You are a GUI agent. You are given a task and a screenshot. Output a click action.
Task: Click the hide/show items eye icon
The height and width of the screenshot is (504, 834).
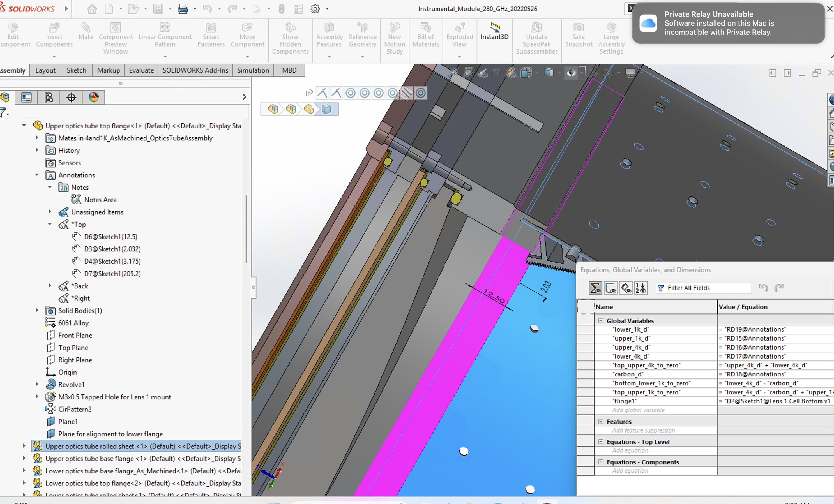(571, 73)
